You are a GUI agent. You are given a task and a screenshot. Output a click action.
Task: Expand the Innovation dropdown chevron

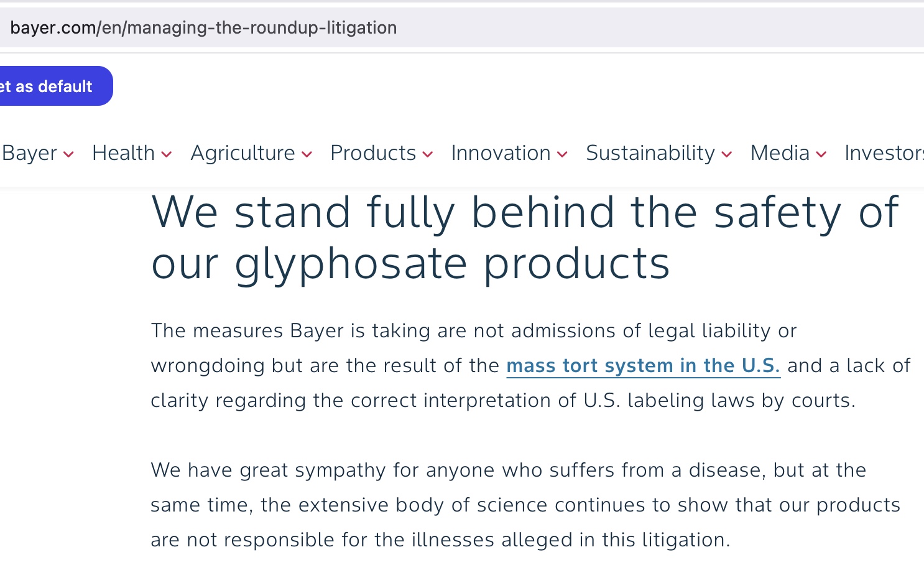point(562,154)
